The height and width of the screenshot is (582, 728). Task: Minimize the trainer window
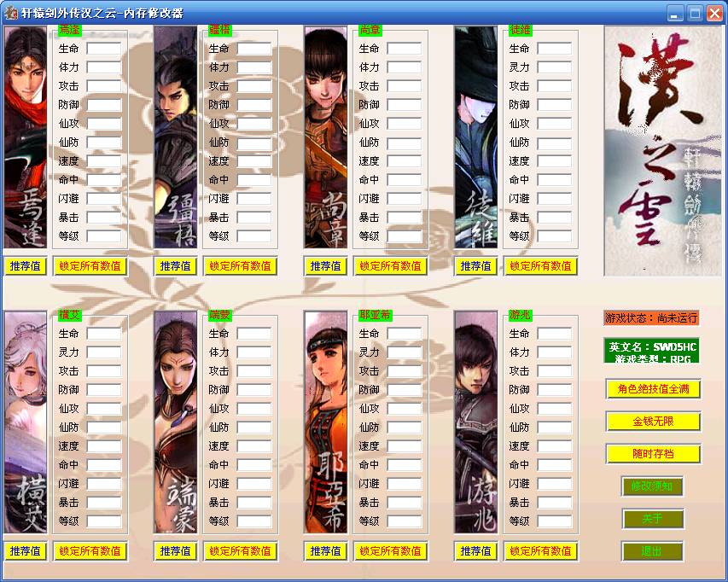675,13
